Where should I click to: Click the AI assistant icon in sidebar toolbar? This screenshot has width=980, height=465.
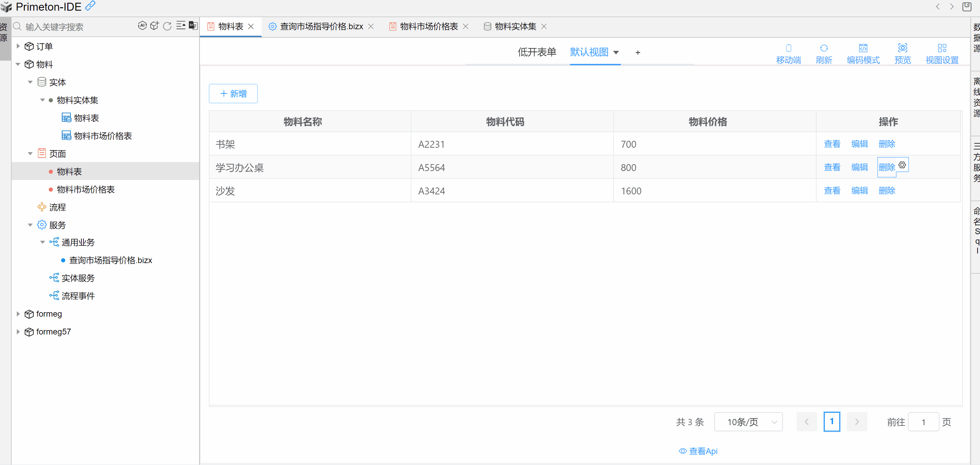(142, 26)
